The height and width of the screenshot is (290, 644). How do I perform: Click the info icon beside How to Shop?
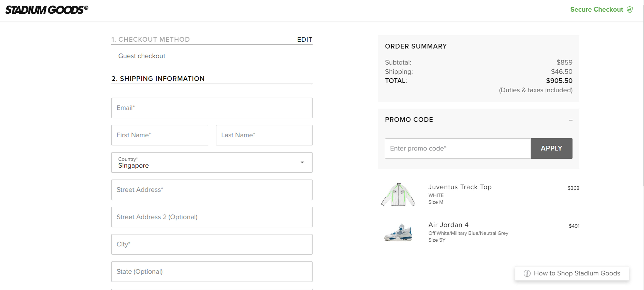(527, 273)
